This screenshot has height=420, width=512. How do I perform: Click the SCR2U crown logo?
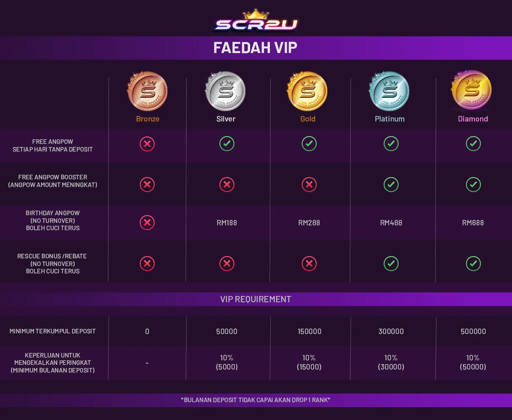pos(256,21)
